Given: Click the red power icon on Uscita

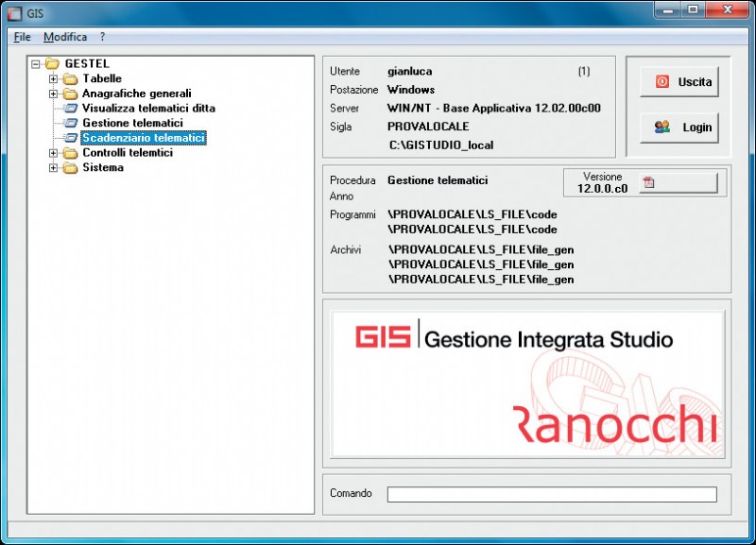Looking at the screenshot, I should [x=662, y=81].
